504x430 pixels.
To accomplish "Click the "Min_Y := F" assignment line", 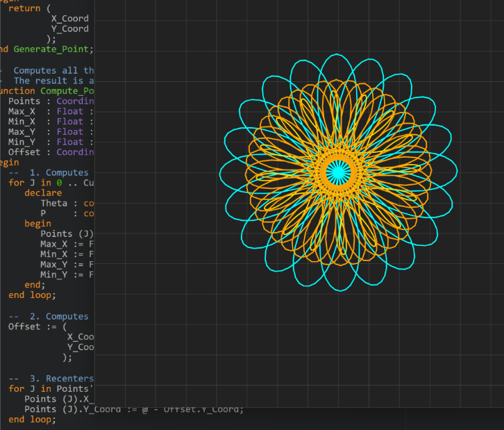I will [x=66, y=275].
